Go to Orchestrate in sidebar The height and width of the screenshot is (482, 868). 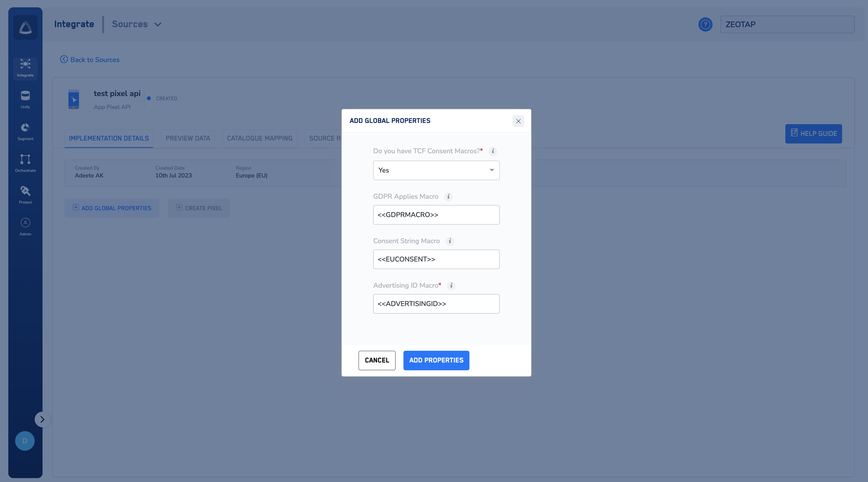coord(25,163)
